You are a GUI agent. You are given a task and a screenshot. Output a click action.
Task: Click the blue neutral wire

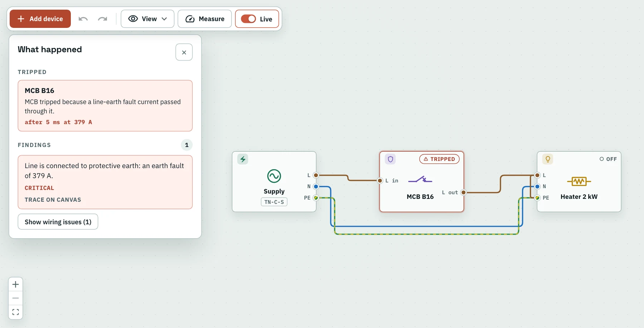point(426,226)
